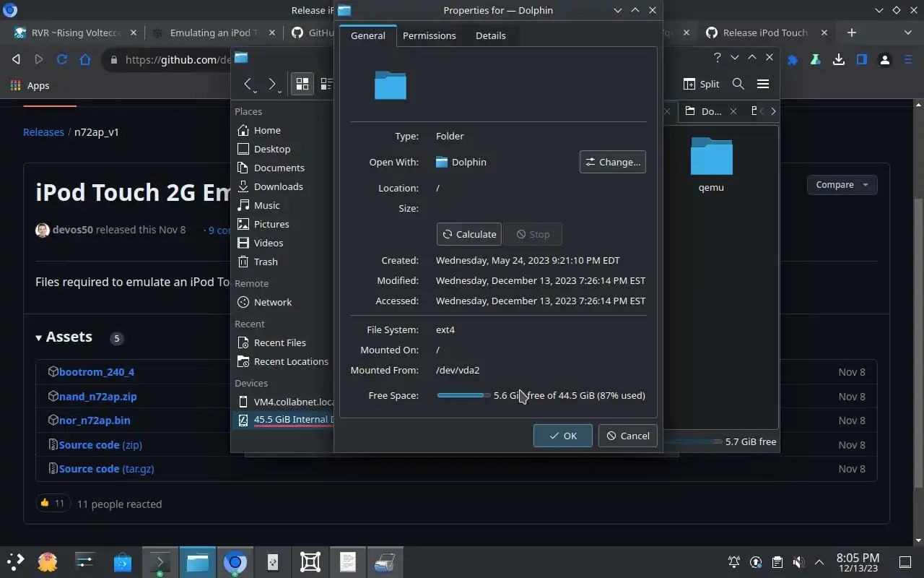924x578 pixels.
Task: Click the free space usage bar in Properties
Action: pos(463,395)
